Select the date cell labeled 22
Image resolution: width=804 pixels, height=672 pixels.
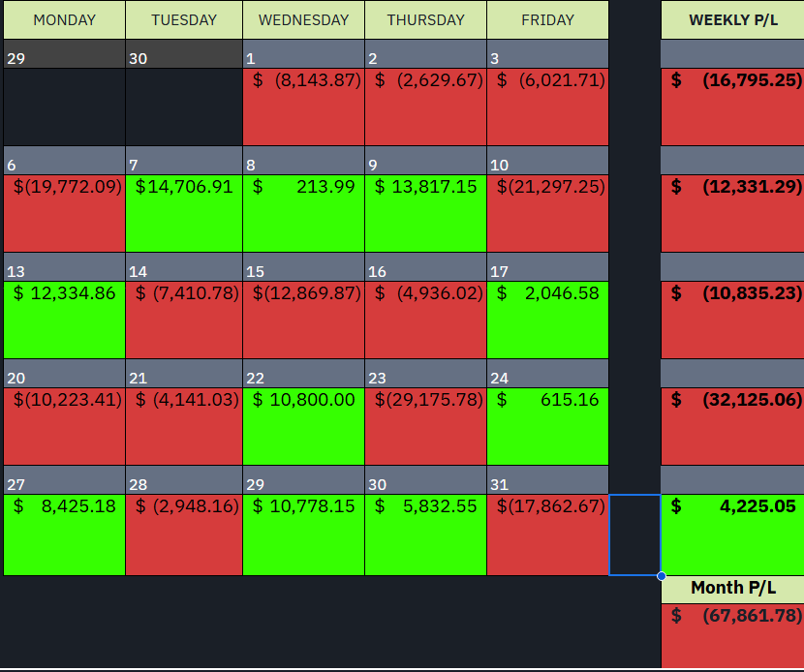tap(303, 374)
